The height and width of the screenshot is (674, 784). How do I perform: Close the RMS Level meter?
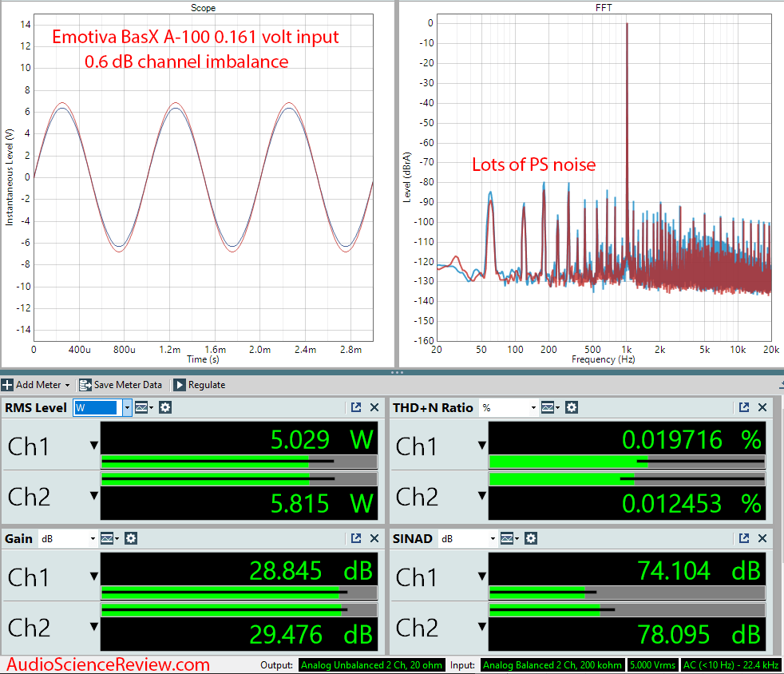pyautogui.click(x=374, y=407)
